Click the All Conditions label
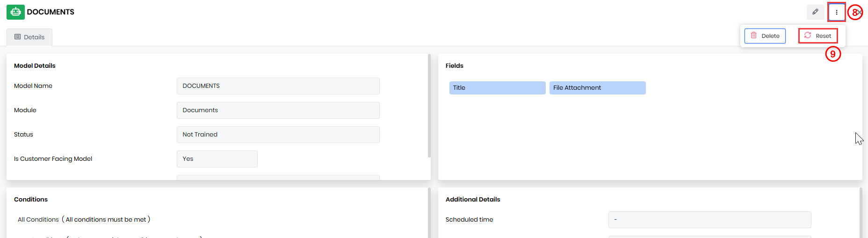868x238 pixels. tap(38, 220)
